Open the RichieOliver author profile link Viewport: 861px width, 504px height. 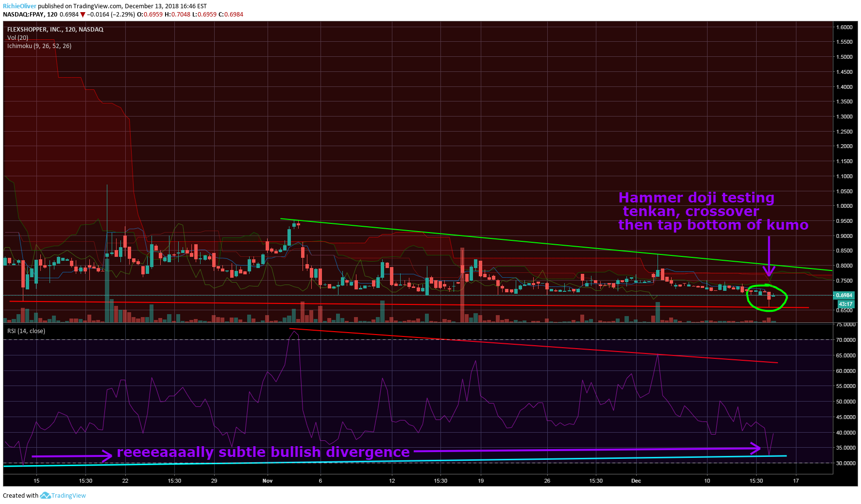point(19,6)
